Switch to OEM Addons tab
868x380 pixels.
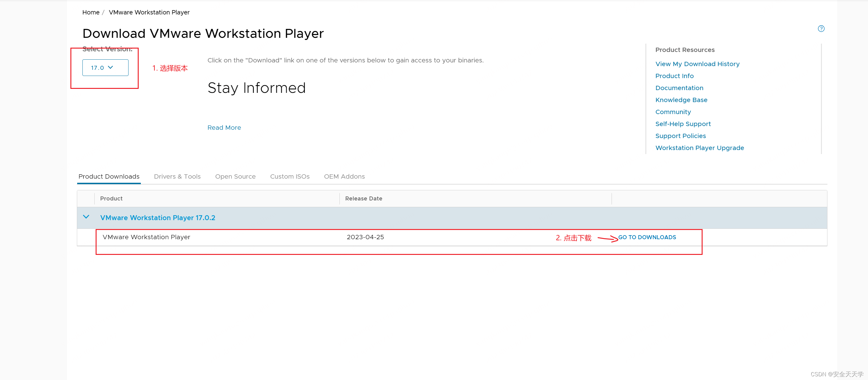(344, 176)
